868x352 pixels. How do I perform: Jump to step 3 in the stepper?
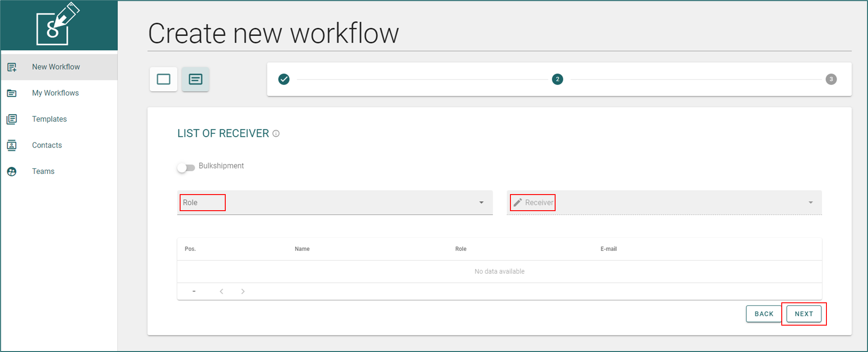pos(831,79)
